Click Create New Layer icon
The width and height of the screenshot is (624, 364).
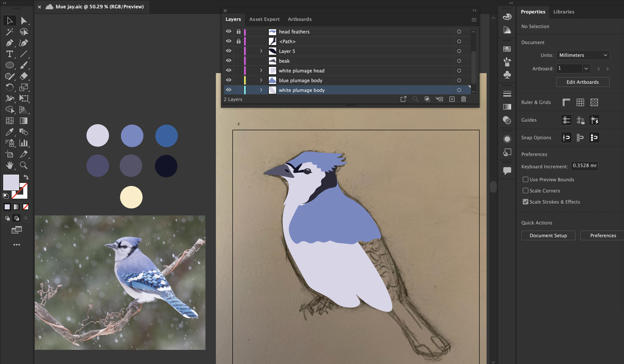pyautogui.click(x=452, y=99)
